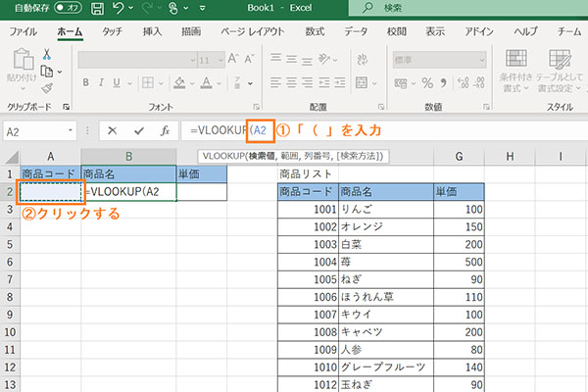
Task: Open the Undo history dropdown arrow
Action: pyautogui.click(x=131, y=8)
